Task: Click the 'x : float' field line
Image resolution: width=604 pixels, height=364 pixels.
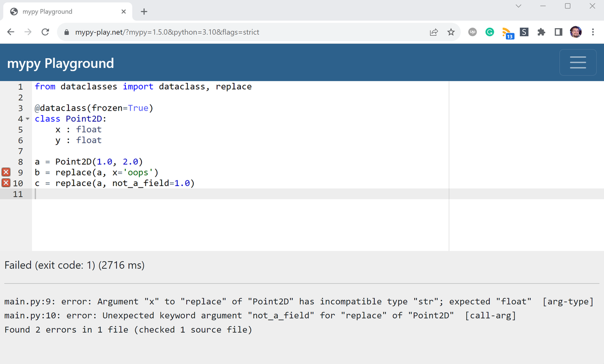Action: pyautogui.click(x=79, y=129)
